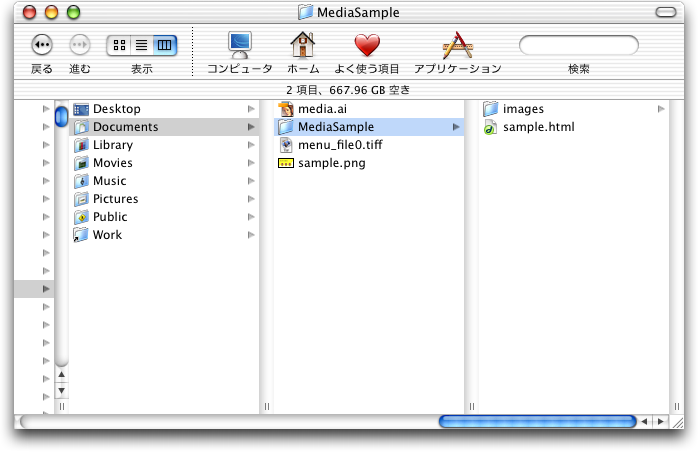
Task: Expand images folder using its arrow
Action: click(661, 109)
